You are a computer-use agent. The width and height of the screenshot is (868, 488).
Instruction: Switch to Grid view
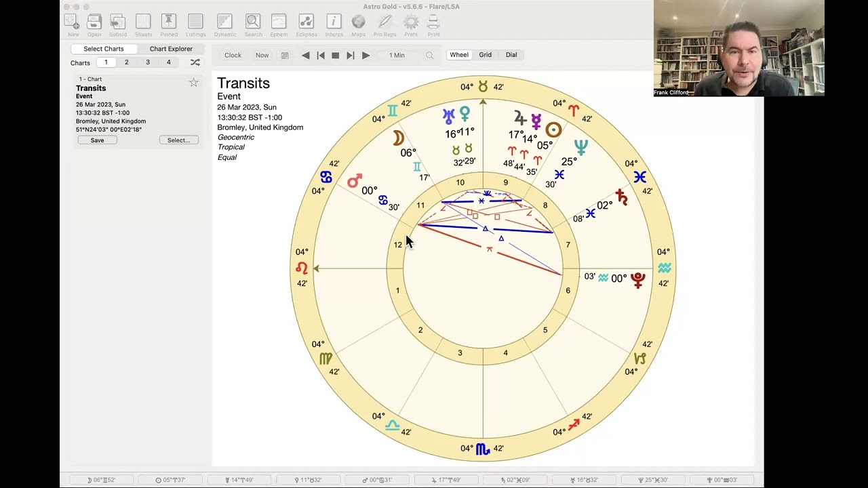486,55
